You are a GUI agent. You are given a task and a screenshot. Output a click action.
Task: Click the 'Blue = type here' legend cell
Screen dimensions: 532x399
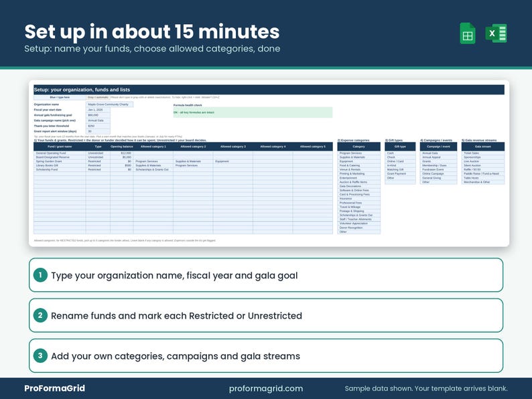pos(60,97)
